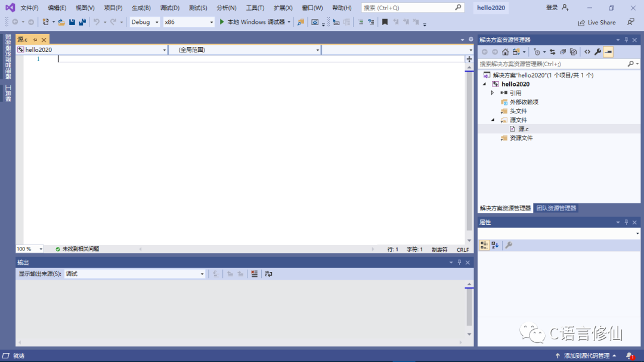Open the 生成(B) menu
Image resolution: width=644 pixels, height=362 pixels.
pos(141,8)
